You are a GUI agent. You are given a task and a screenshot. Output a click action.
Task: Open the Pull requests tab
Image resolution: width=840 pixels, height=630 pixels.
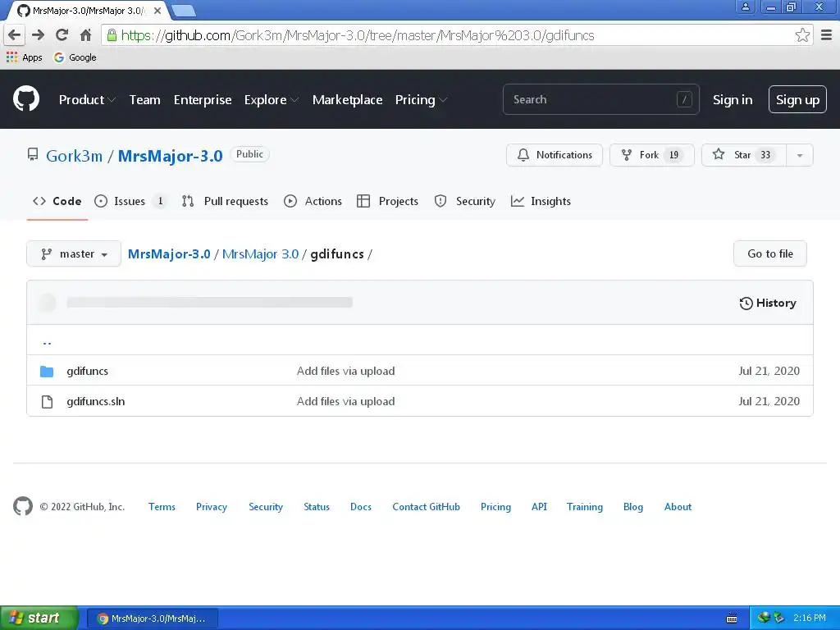tap(225, 202)
